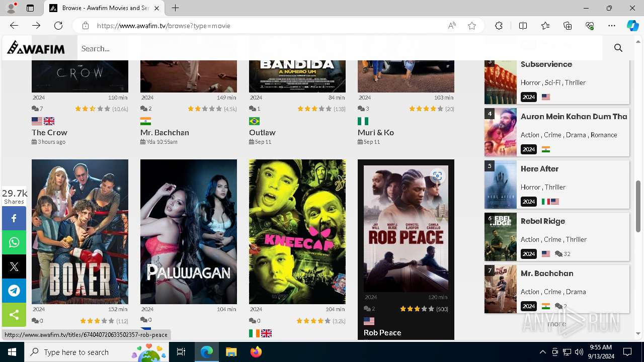This screenshot has width=644, height=362.
Task: Open browser Collections
Action: [568, 26]
